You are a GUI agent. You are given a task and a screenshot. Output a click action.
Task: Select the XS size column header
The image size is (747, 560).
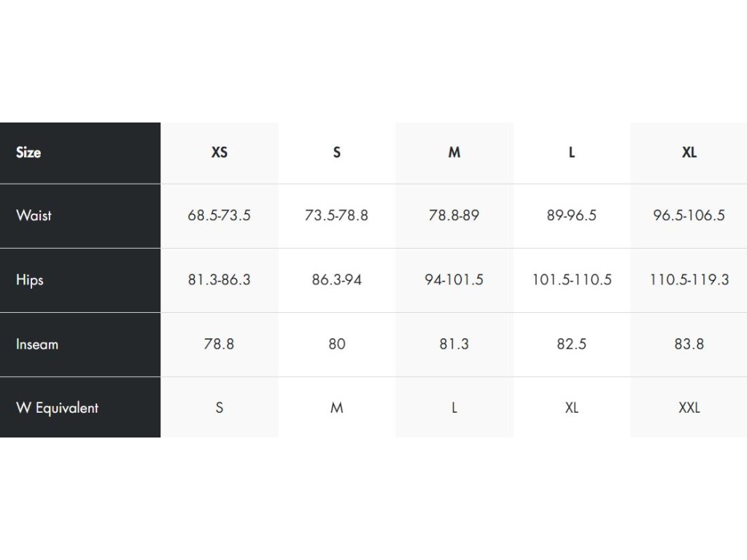pyautogui.click(x=219, y=152)
